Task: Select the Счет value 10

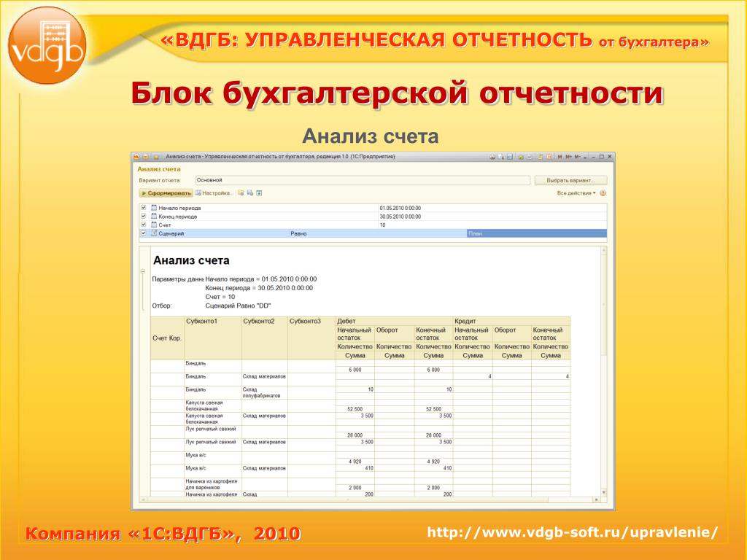Action: point(382,225)
